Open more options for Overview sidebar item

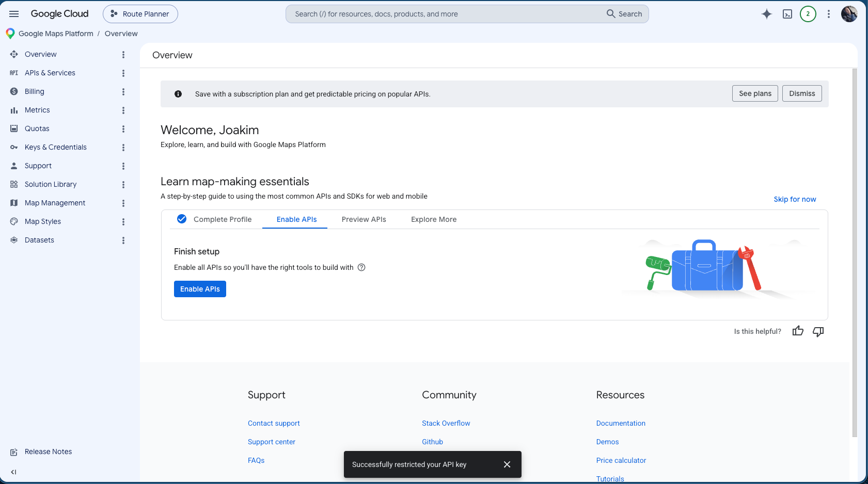tap(123, 55)
